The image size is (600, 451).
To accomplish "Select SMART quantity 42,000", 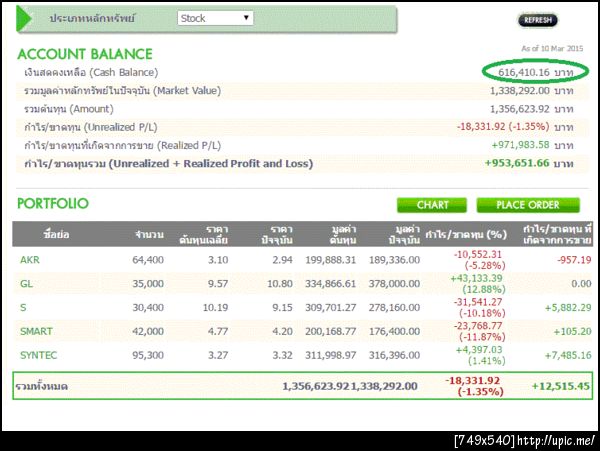I will [x=148, y=331].
